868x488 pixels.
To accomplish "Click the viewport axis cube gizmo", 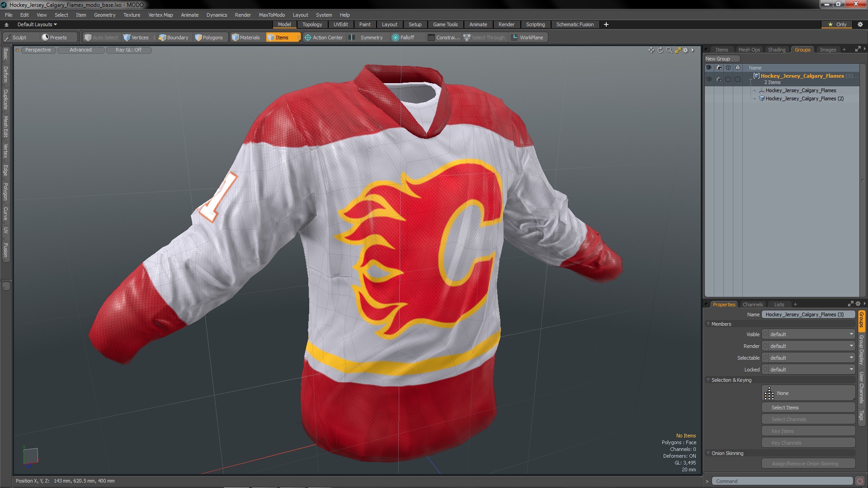I will (x=30, y=455).
